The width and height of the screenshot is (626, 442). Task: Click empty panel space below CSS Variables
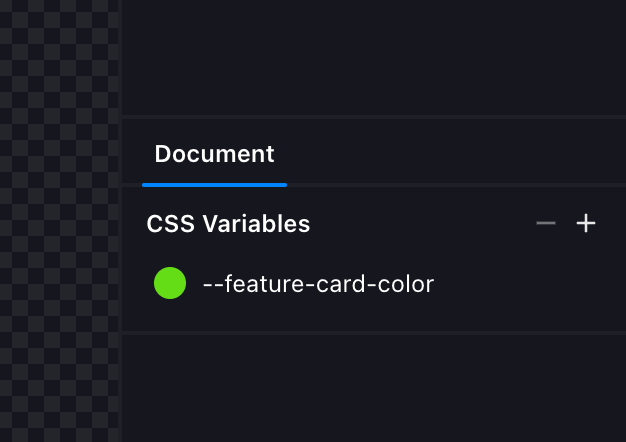tap(372, 388)
